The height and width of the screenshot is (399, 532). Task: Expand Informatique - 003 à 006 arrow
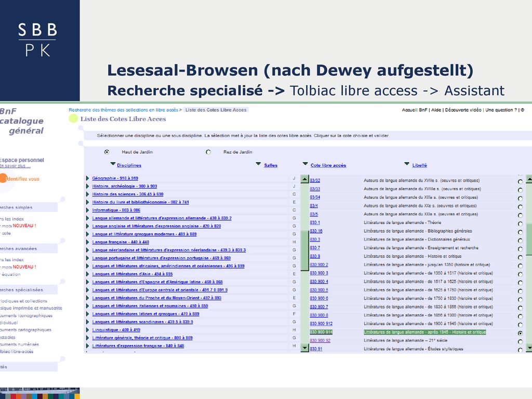pyautogui.click(x=87, y=210)
